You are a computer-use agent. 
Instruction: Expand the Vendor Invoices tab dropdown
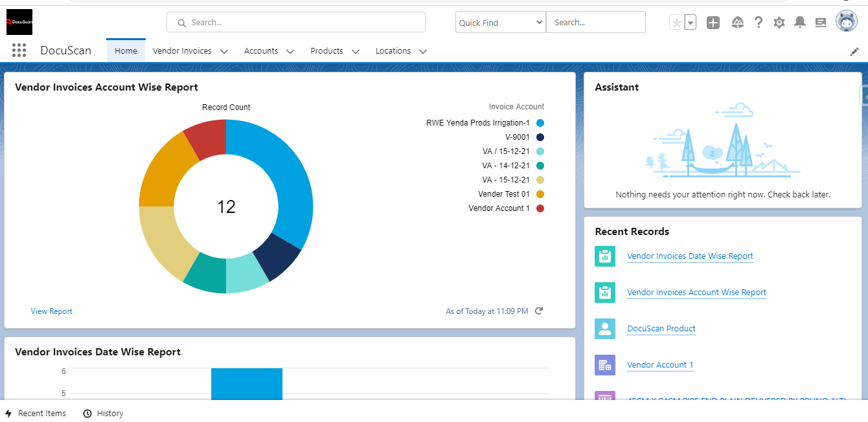click(223, 50)
